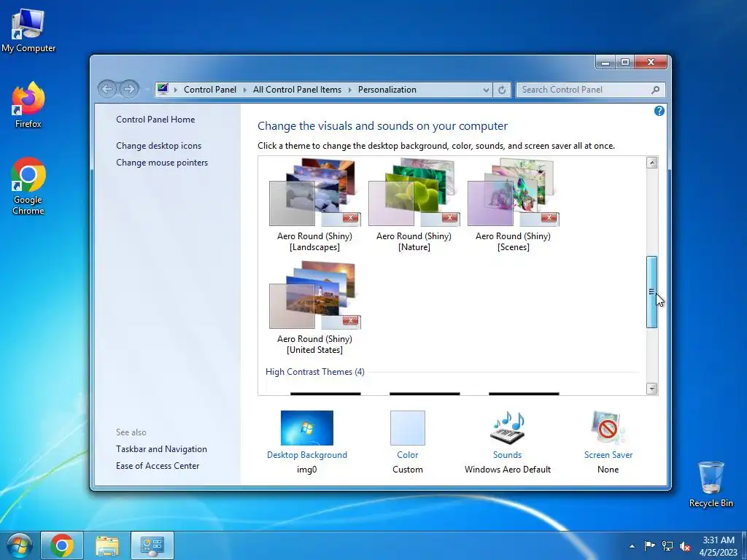Click the High Contrast Themes (4) heading

pyautogui.click(x=315, y=372)
